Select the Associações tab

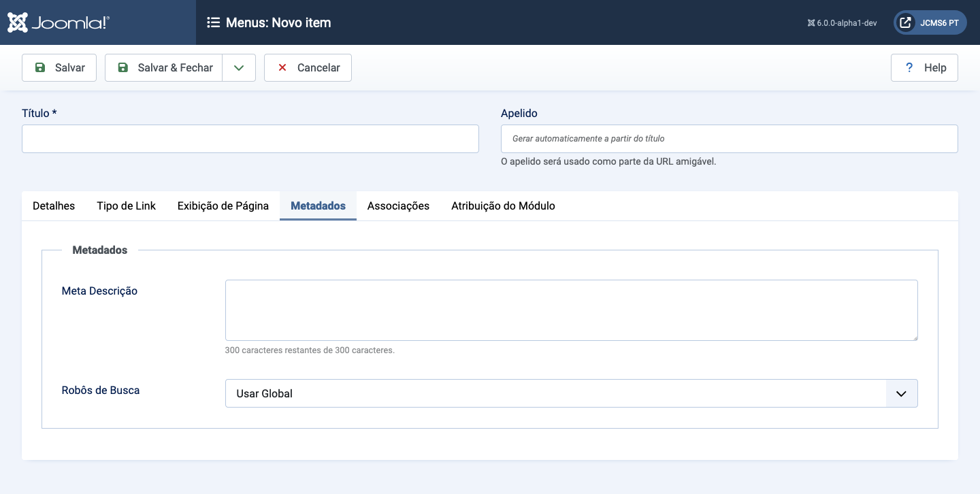click(398, 205)
